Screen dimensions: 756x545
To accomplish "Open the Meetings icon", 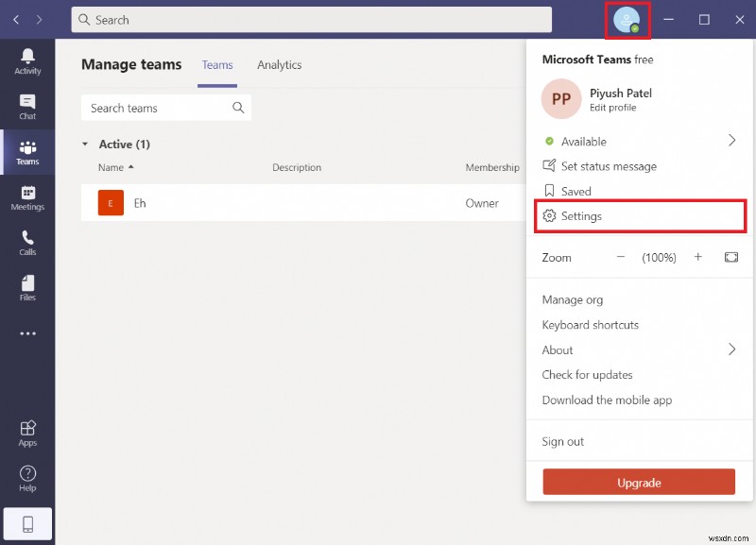I will click(x=27, y=197).
